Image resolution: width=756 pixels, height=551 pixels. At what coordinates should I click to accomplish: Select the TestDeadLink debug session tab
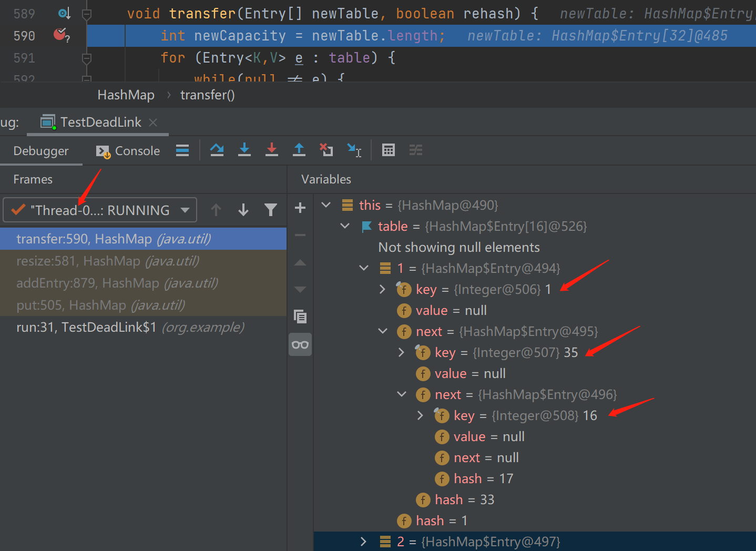pyautogui.click(x=100, y=123)
